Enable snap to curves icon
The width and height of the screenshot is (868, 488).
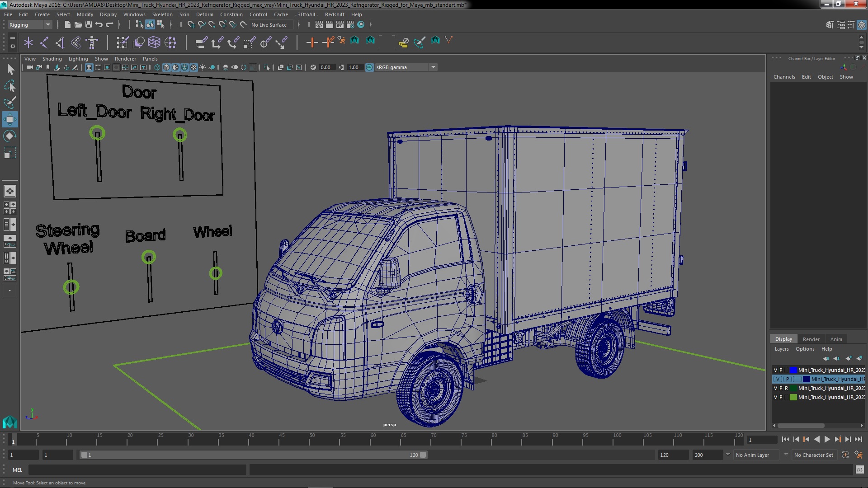202,24
